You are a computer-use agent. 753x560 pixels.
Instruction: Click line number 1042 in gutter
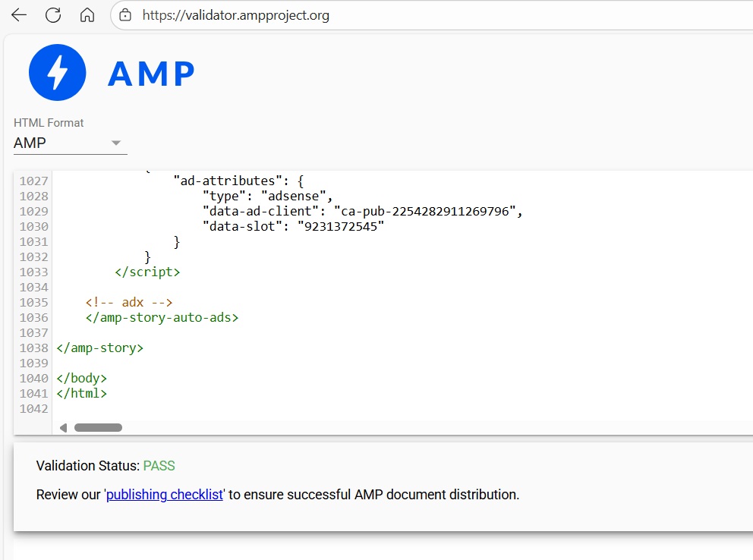coord(33,409)
